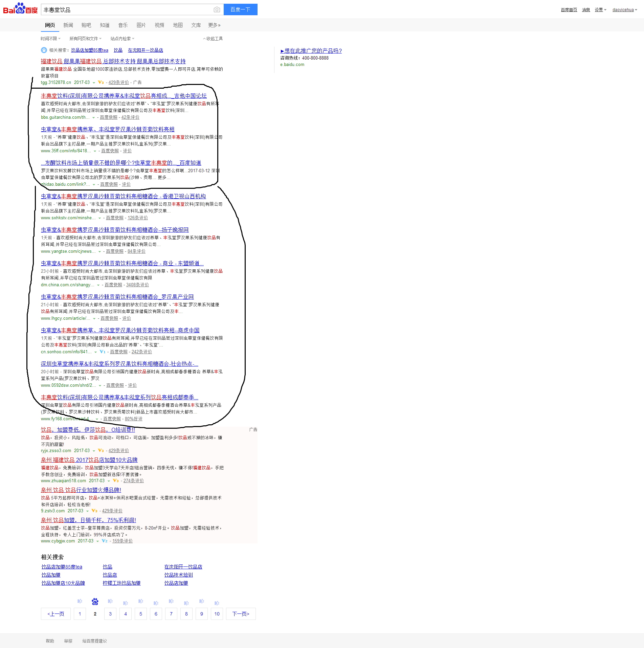Click the V1 badge on cn.sonhoo.com result

[x=103, y=352]
